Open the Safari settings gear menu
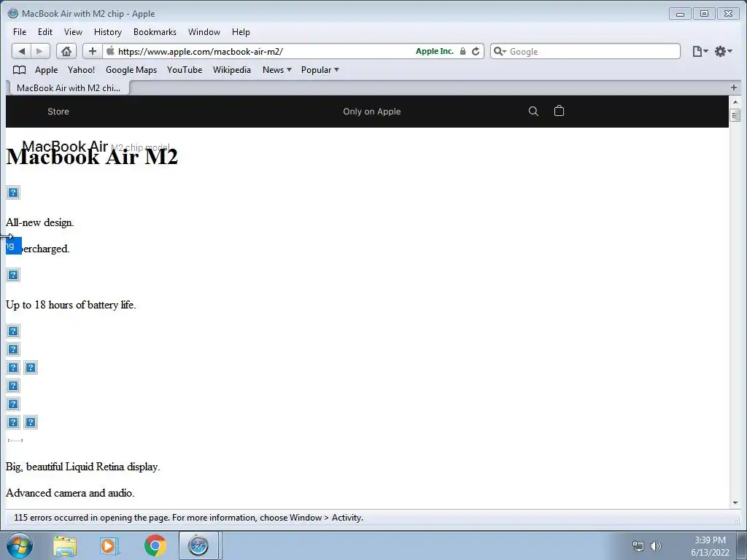 723,52
